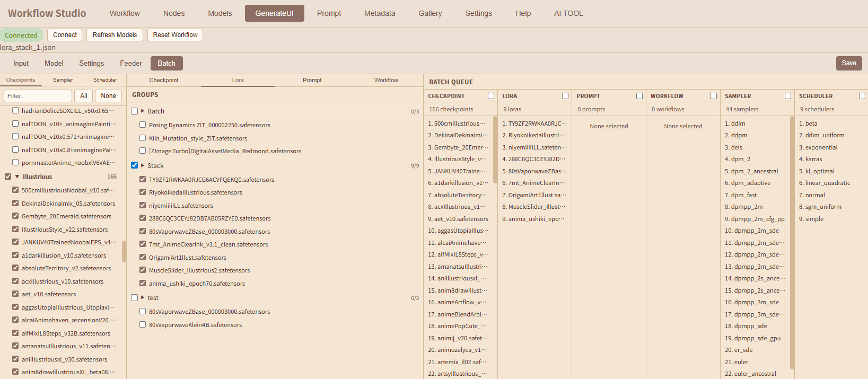Toggle SCHEDULER column checkbox in batch queue

[862, 96]
